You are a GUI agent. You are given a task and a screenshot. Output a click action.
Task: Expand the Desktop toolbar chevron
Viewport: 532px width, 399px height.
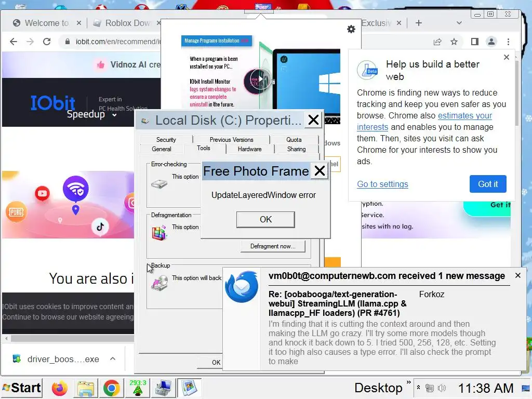point(409,382)
